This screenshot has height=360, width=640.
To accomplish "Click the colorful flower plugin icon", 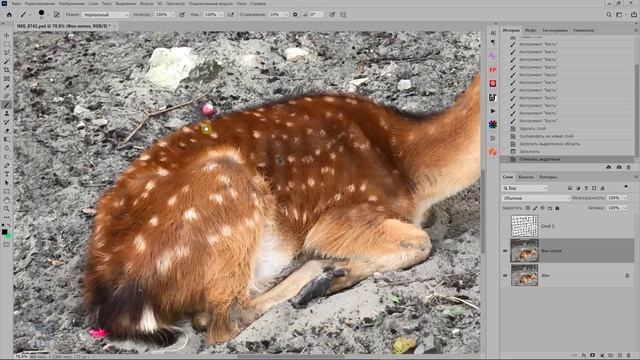I will (493, 124).
